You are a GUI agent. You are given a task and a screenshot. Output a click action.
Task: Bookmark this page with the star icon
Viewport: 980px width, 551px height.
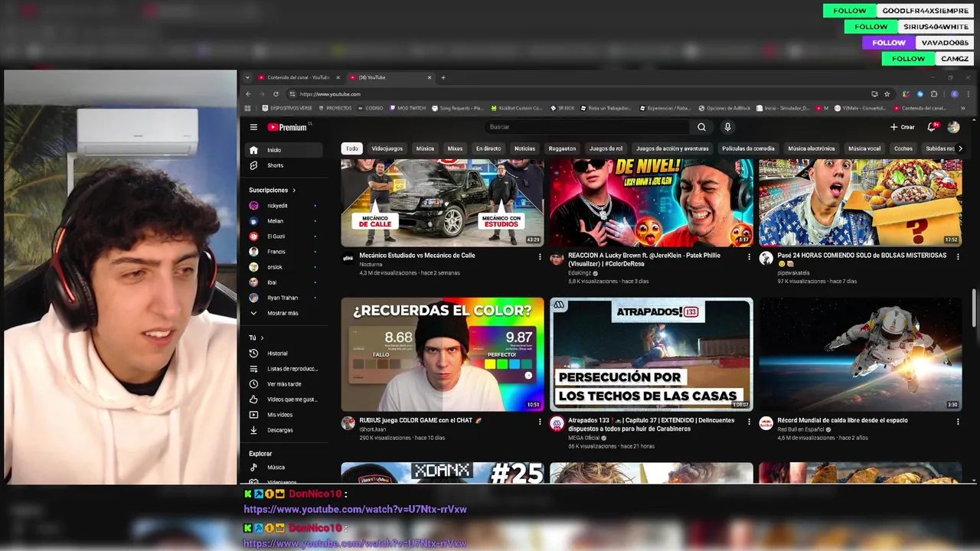pyautogui.click(x=887, y=94)
